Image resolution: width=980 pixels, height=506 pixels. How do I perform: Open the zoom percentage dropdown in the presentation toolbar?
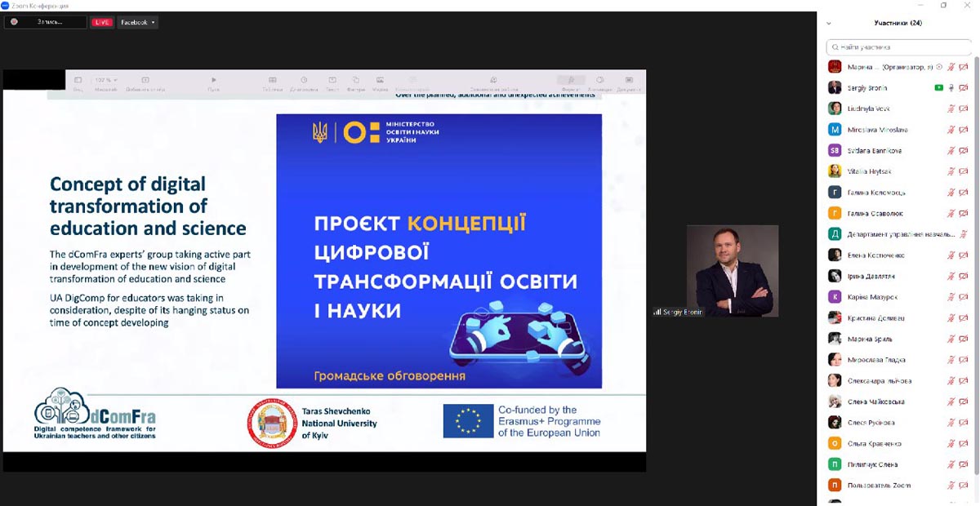click(105, 80)
